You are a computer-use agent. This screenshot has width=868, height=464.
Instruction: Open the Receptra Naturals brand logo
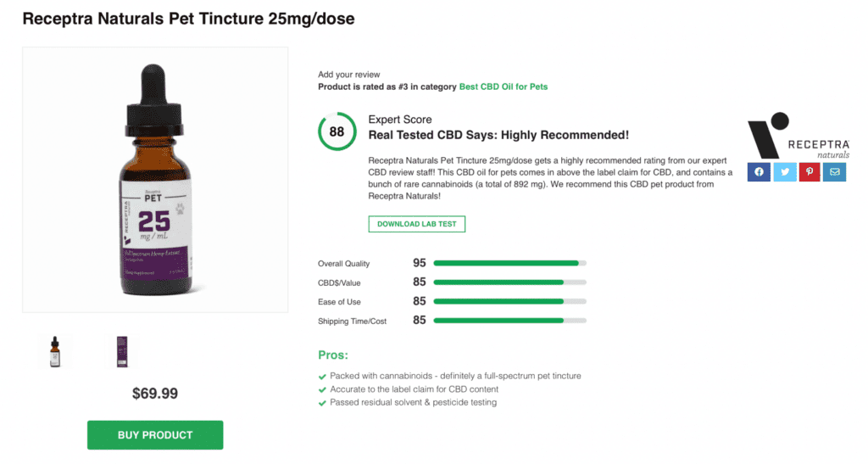(798, 136)
